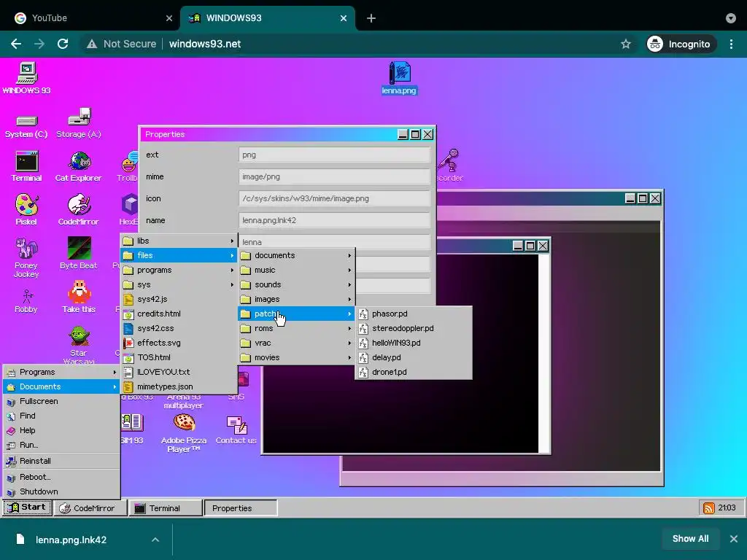Select Reinstall in Start menu
This screenshot has width=747, height=560.
[x=61, y=461]
